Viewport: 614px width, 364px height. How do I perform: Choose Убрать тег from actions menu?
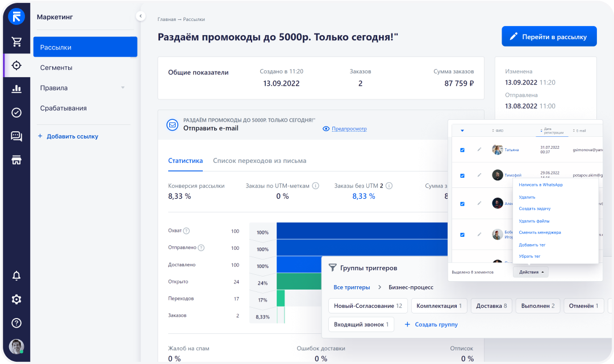[x=529, y=256]
